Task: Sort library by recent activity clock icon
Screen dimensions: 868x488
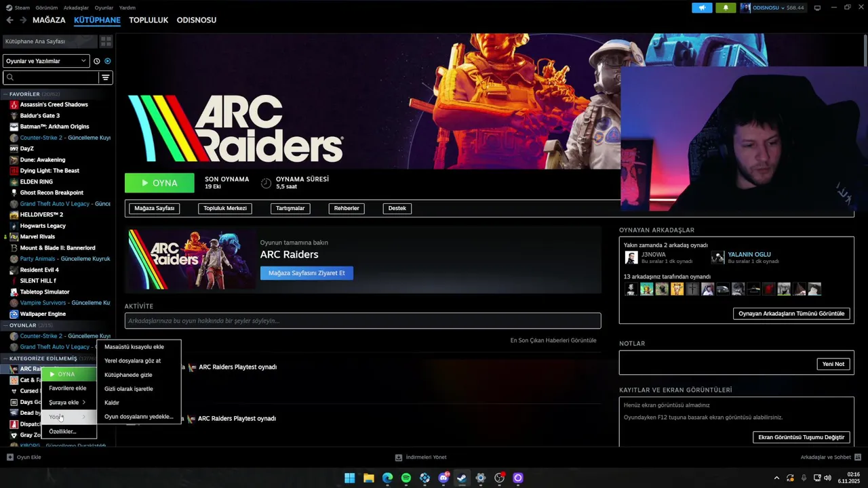Action: click(x=97, y=61)
